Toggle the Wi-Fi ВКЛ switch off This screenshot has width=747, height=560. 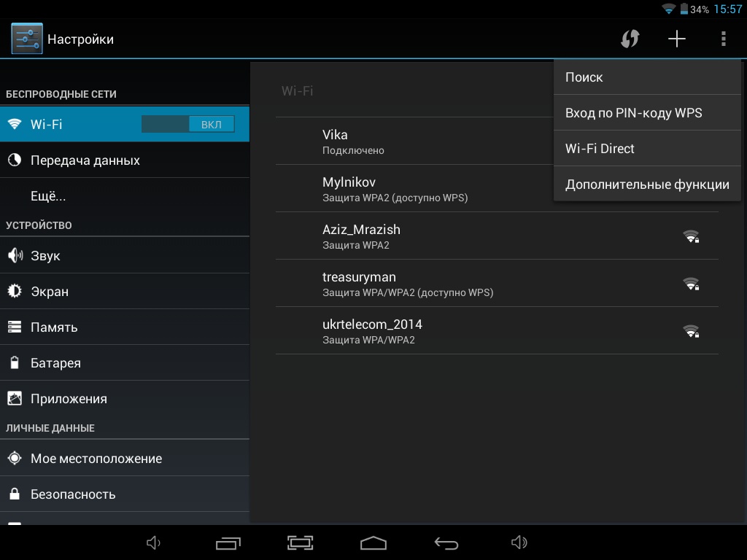(188, 124)
